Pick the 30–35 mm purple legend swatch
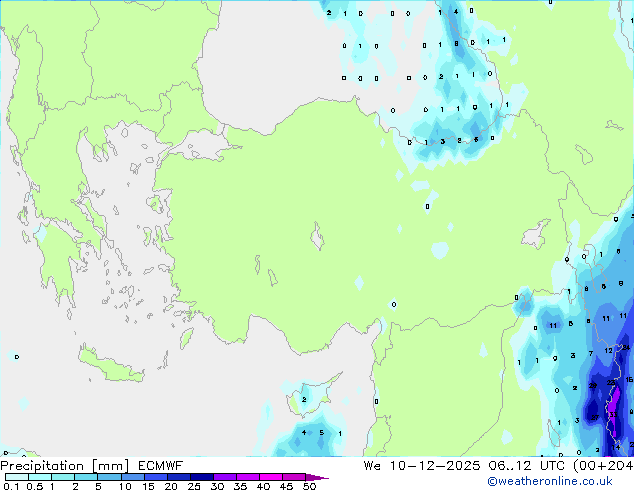634x490 pixels. tap(225, 477)
